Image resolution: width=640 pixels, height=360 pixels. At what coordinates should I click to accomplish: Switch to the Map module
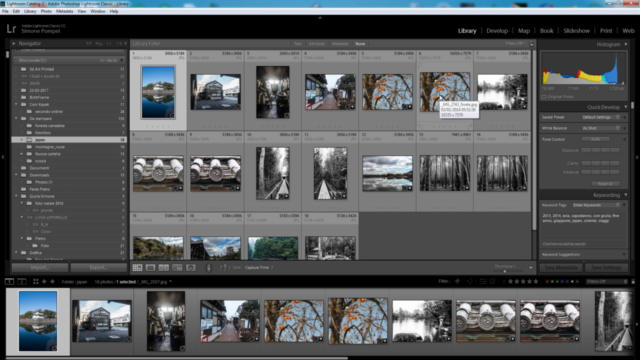[524, 31]
